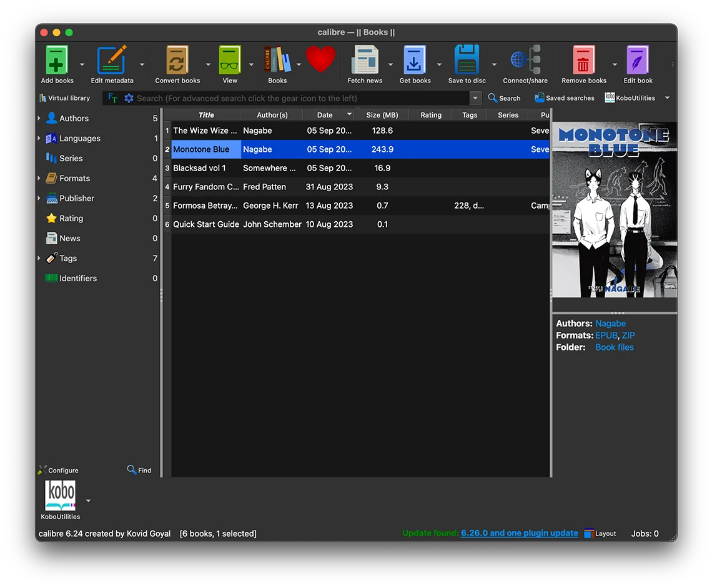
Task: Open the View book icon
Action: point(229,59)
